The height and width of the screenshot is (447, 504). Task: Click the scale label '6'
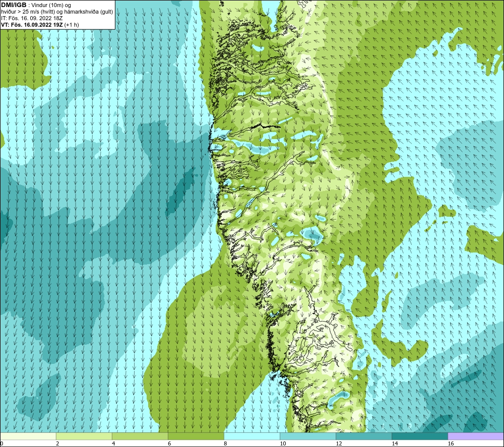click(169, 443)
